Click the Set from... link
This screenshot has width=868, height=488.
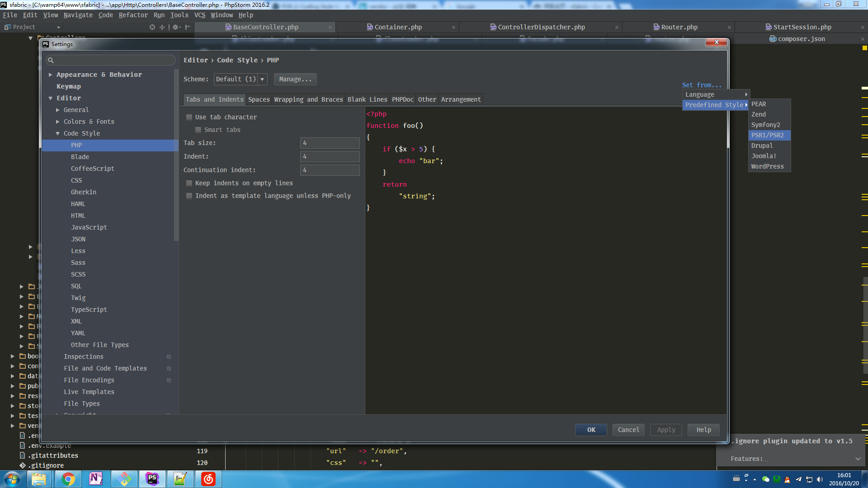702,85
